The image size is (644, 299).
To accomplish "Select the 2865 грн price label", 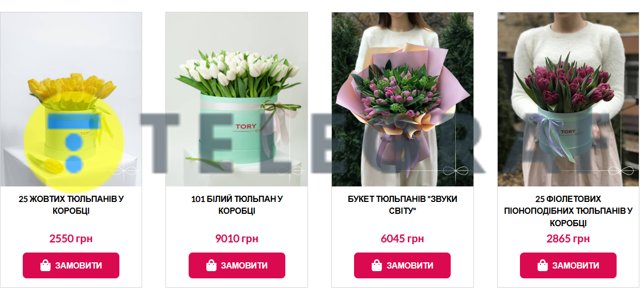I will [x=568, y=239].
